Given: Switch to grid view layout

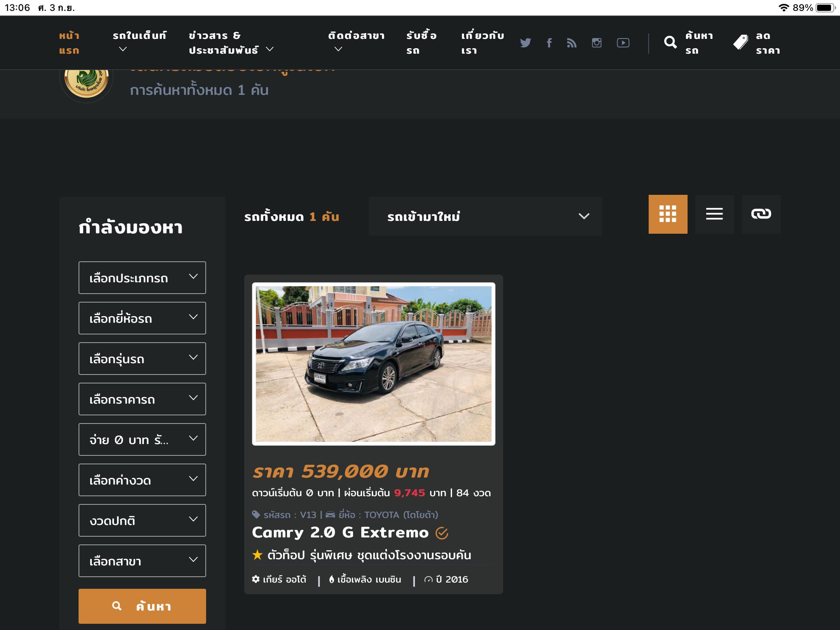Looking at the screenshot, I should click(668, 214).
